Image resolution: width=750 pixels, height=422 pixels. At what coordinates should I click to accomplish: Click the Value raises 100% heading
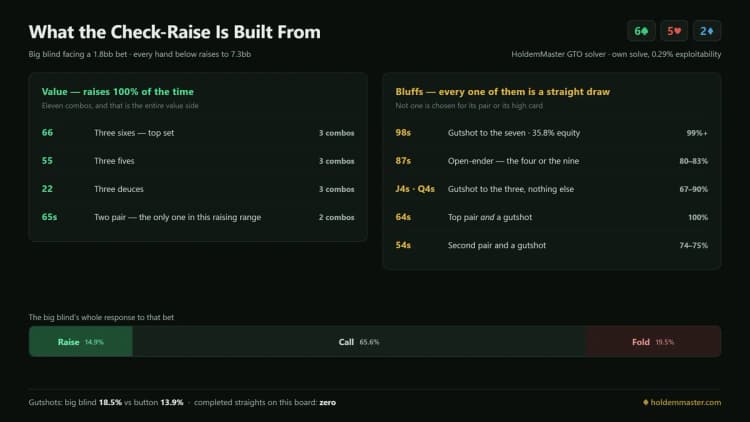[118, 91]
